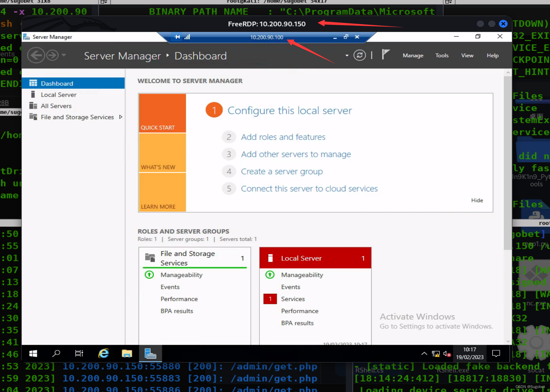Select Local Server in the left pane

click(73, 94)
